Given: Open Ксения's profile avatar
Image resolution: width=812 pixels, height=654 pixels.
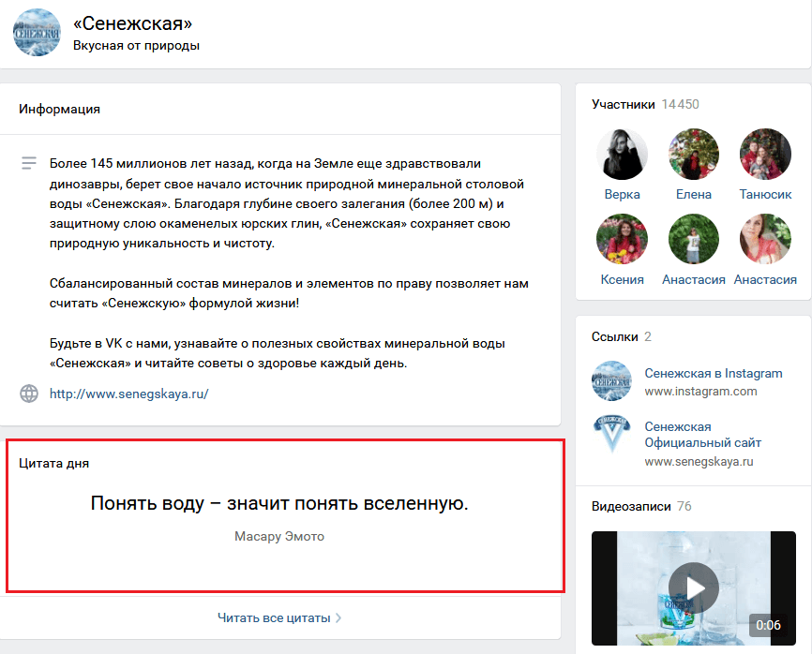Looking at the screenshot, I should 622,239.
